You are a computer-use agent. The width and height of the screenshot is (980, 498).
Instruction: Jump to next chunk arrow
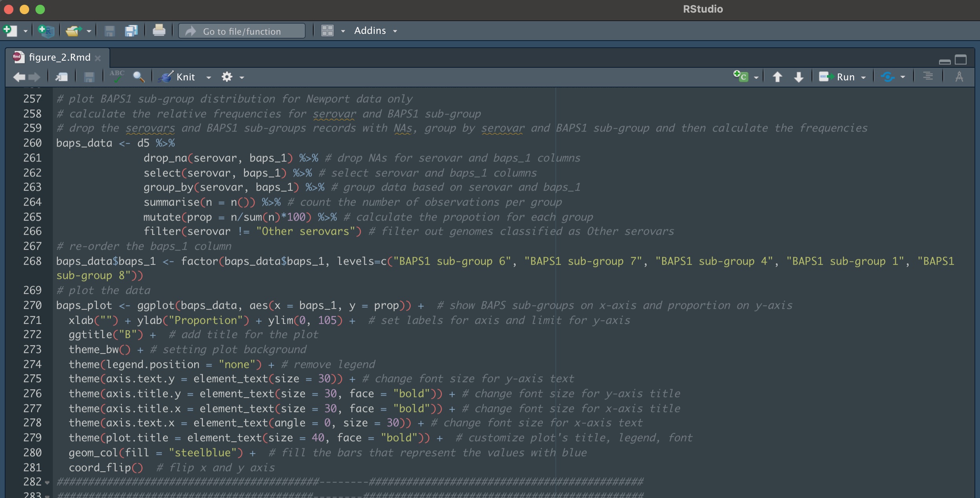(798, 77)
